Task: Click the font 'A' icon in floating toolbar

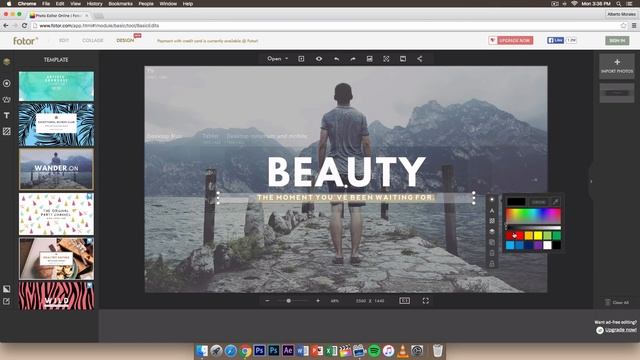Action: tap(492, 211)
